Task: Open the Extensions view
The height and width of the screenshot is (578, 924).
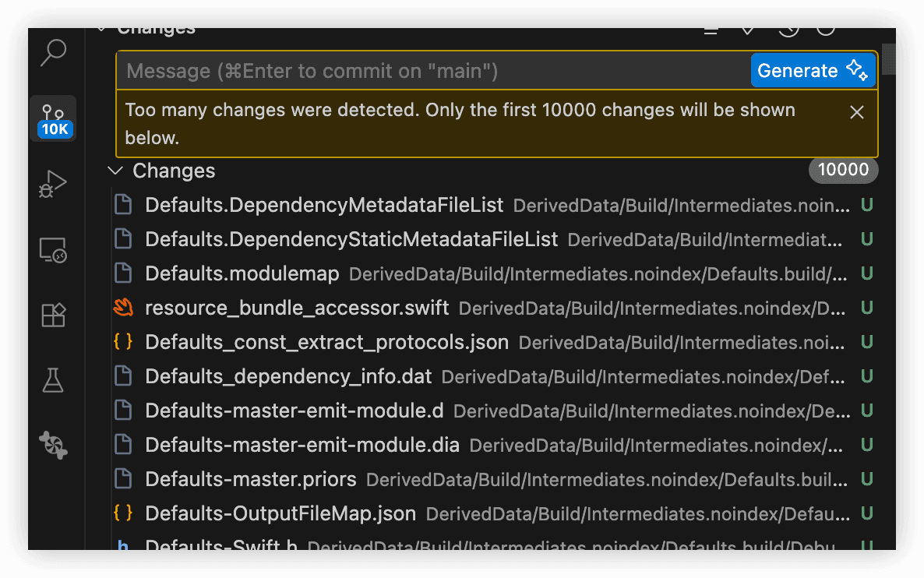Action: (x=53, y=315)
